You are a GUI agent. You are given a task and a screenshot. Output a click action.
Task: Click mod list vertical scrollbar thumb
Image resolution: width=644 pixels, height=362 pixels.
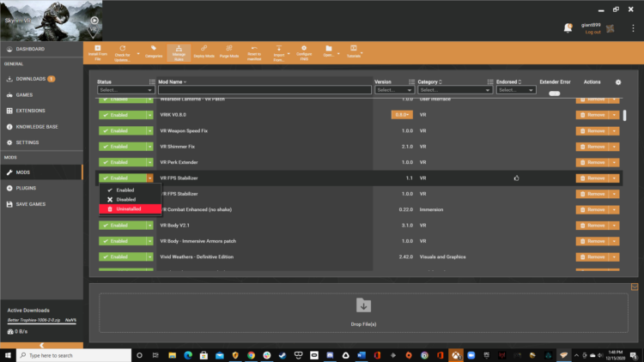(x=625, y=115)
